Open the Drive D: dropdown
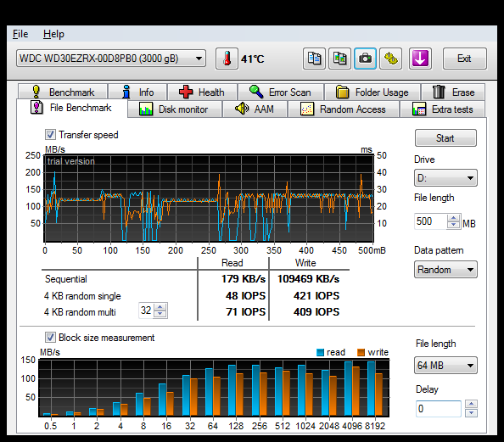This screenshot has width=504, height=442. click(x=445, y=178)
